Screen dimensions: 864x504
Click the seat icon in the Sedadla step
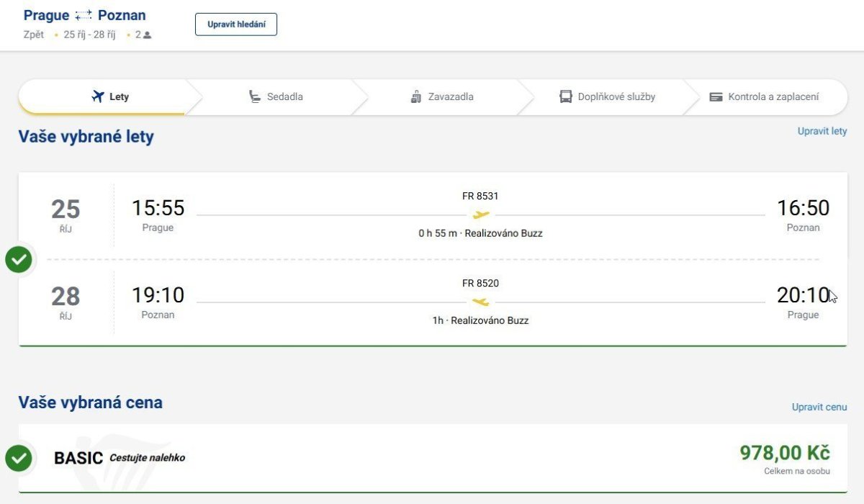pyautogui.click(x=255, y=96)
